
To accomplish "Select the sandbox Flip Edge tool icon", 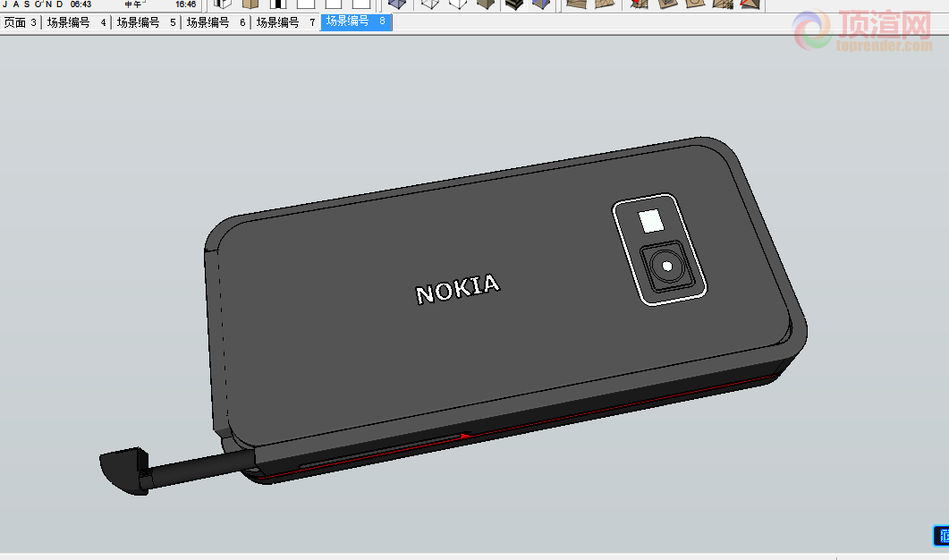I will (x=750, y=4).
